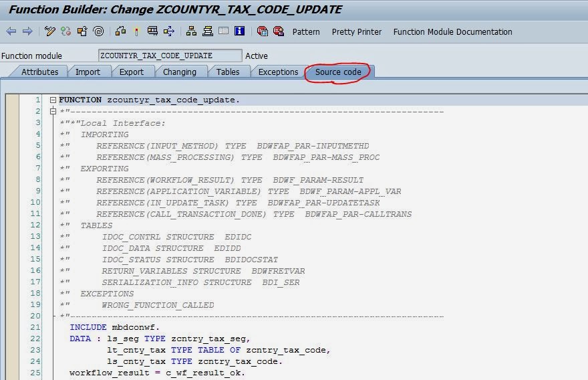Switch to the Export tab
Viewport: 588px width, 380px height.
click(x=131, y=72)
